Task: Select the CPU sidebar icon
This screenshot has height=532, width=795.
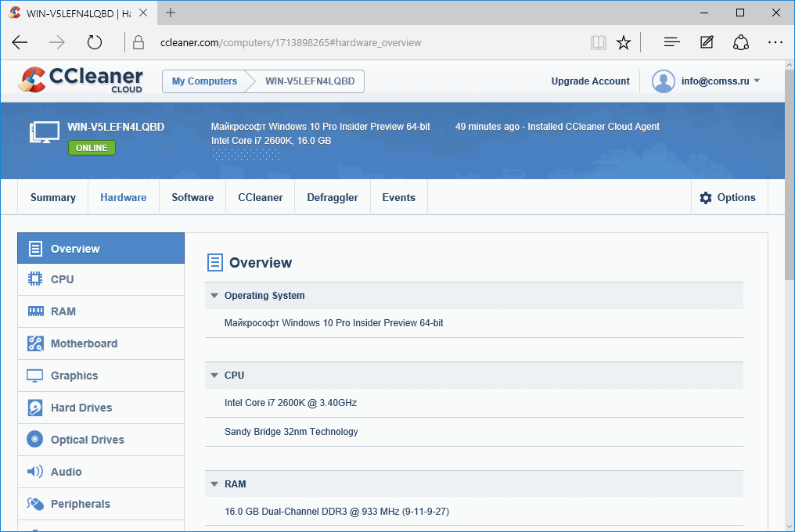Action: (35, 279)
